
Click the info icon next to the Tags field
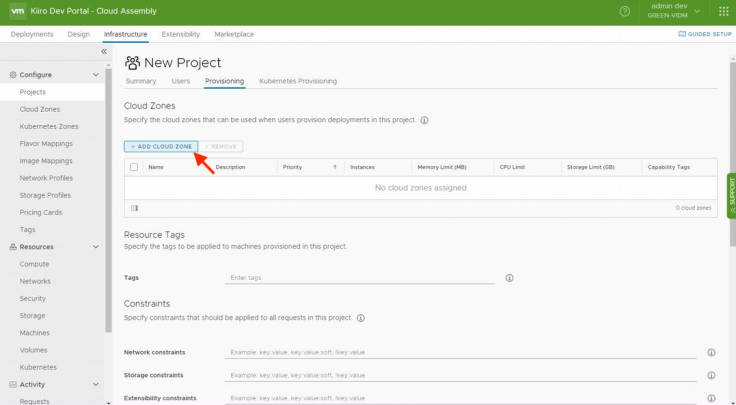point(509,278)
